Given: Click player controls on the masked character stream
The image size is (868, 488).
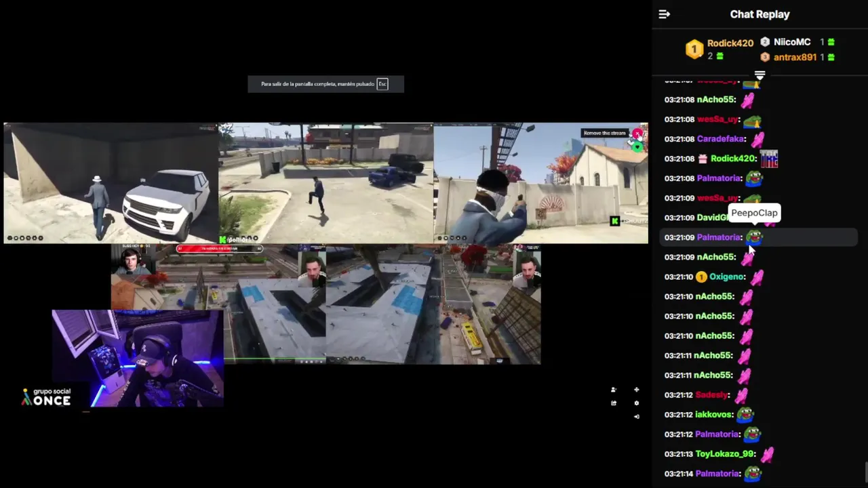Looking at the screenshot, I should (x=453, y=238).
